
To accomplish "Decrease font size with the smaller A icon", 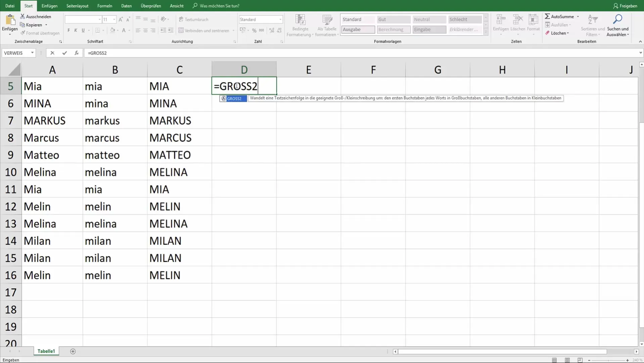I will [x=128, y=19].
